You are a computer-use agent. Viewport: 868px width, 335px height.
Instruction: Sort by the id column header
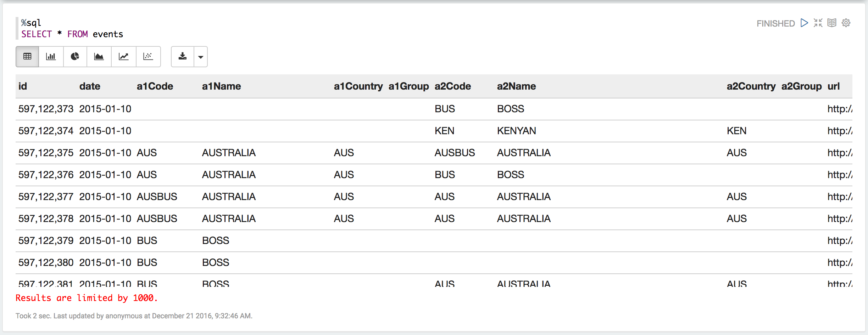click(23, 86)
